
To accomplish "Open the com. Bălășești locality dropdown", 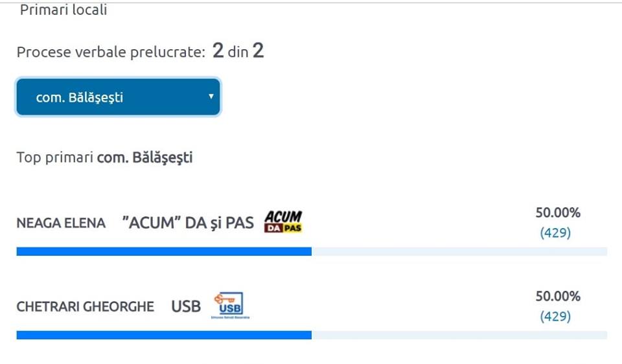I will click(x=118, y=97).
